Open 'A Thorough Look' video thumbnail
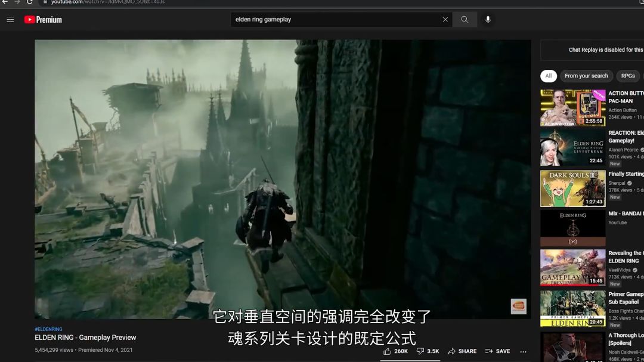 coord(572,347)
